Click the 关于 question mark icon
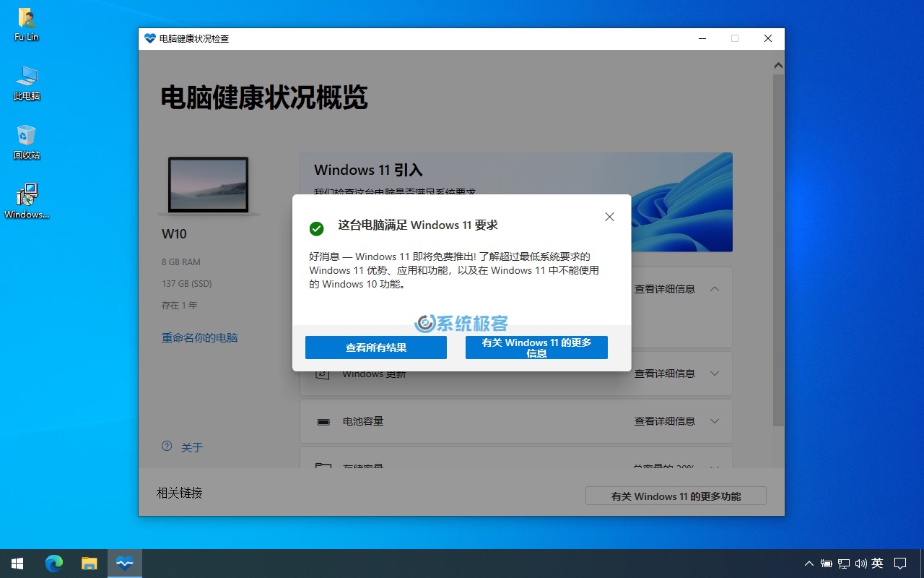Image resolution: width=924 pixels, height=578 pixels. (166, 447)
